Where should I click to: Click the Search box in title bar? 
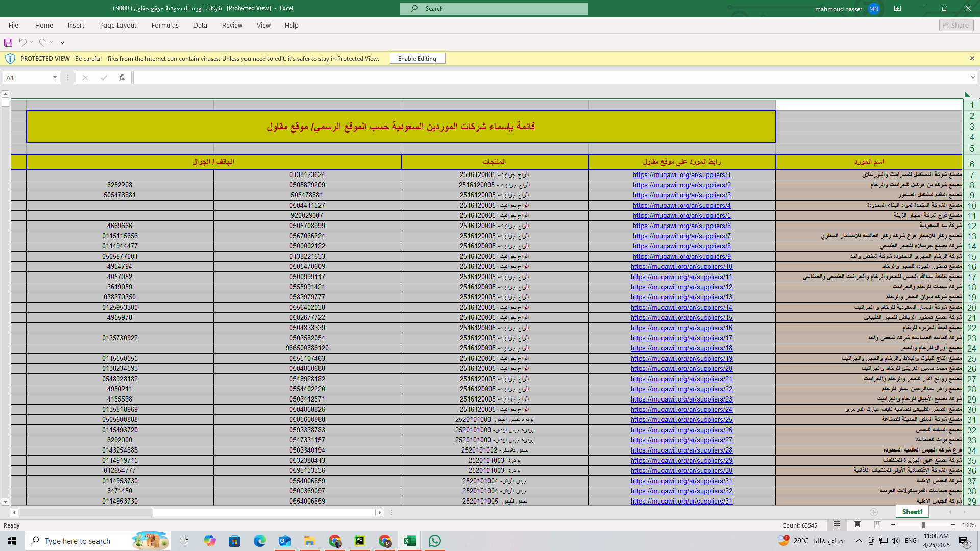point(494,9)
